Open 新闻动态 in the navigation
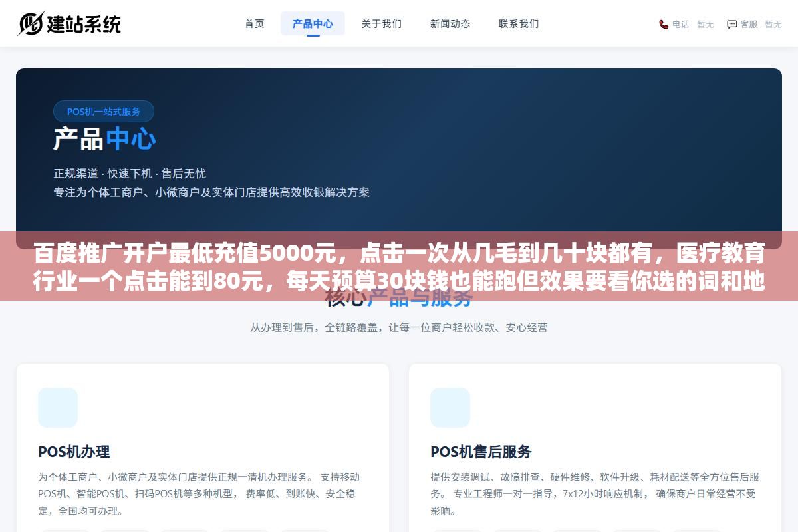 click(450, 23)
